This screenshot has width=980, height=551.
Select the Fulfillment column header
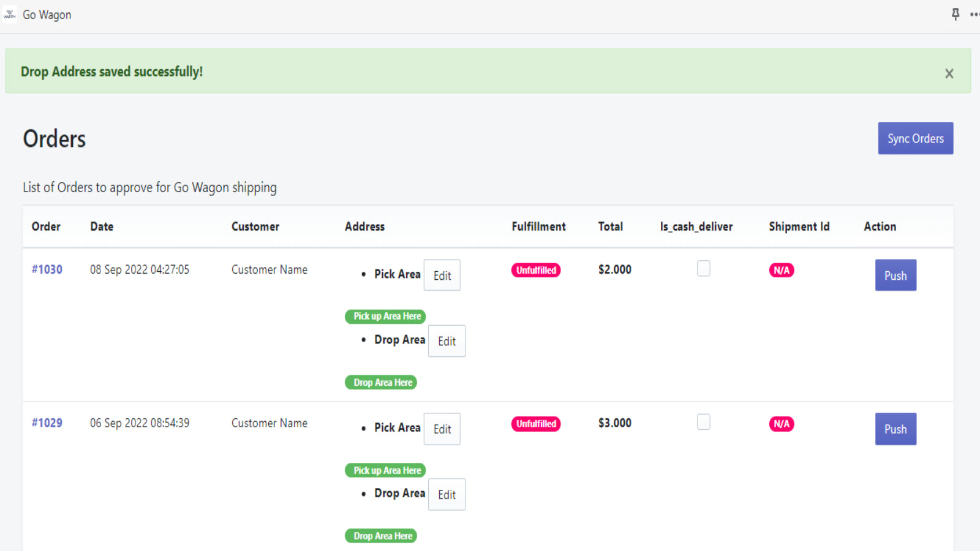538,226
